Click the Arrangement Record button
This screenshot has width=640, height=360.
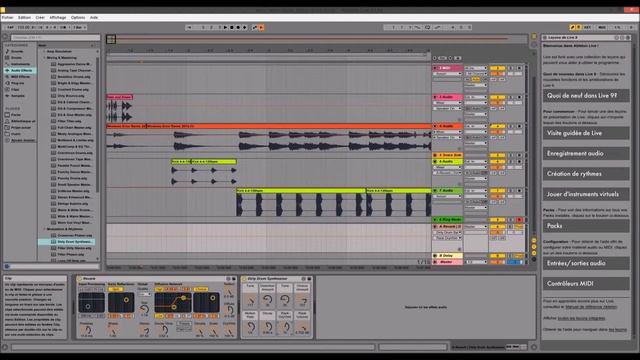tap(238, 27)
